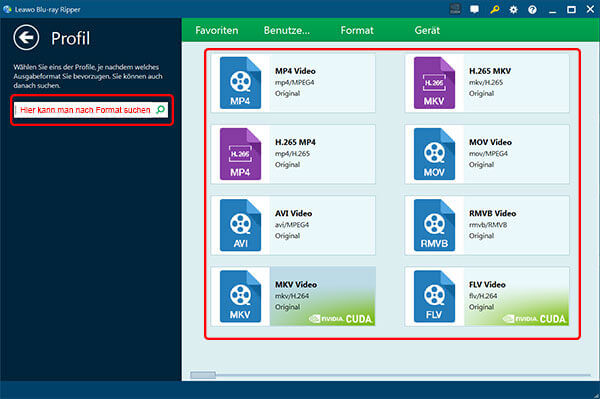Open the Favoriten tab
The width and height of the screenshot is (600, 399).
pyautogui.click(x=217, y=30)
